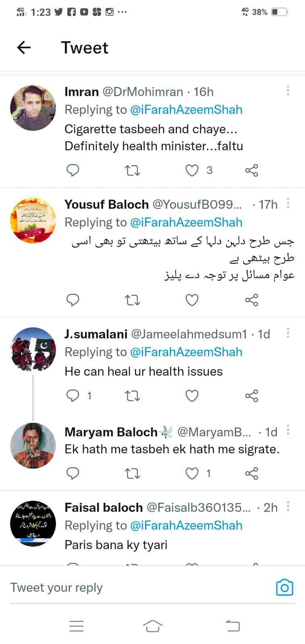
Task: Tap the home button in navigation bar
Action: [152, 625]
